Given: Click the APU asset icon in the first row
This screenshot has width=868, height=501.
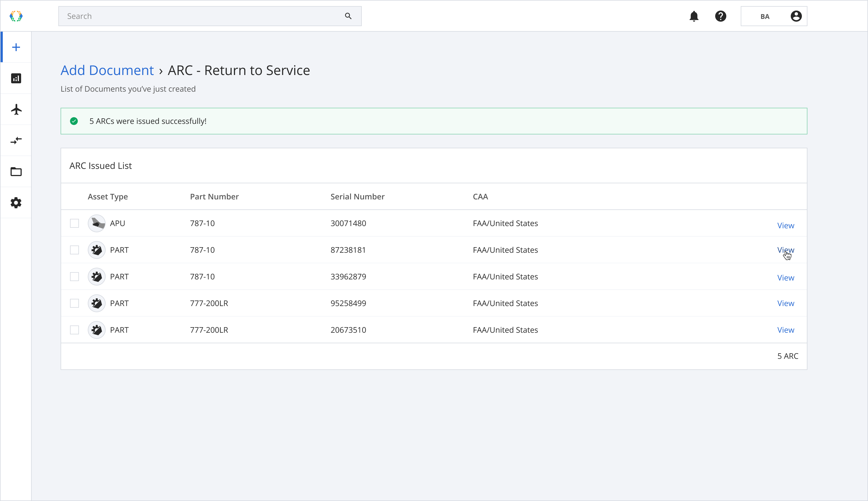Looking at the screenshot, I should (97, 223).
